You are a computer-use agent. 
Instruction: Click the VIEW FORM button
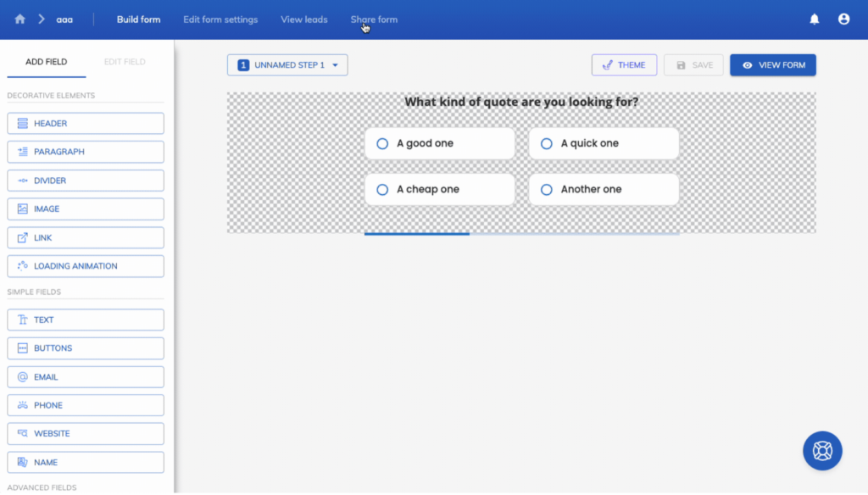click(x=773, y=65)
